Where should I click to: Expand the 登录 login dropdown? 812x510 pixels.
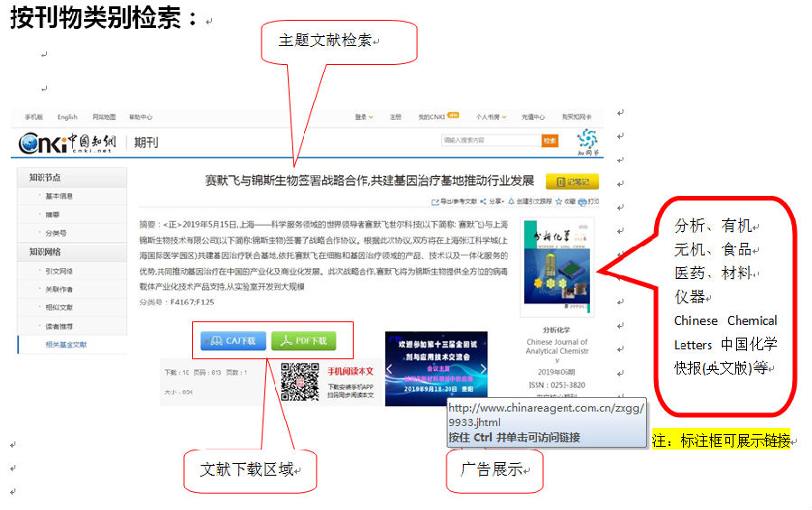point(363,117)
